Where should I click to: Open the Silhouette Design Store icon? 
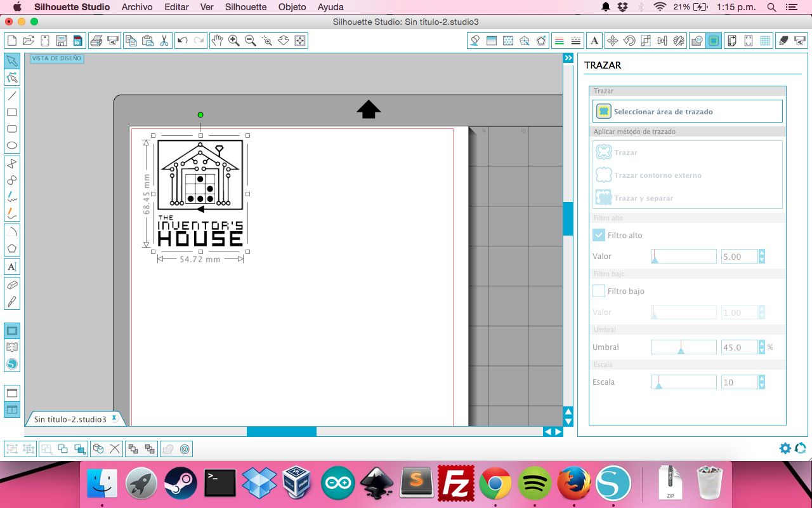tap(12, 364)
